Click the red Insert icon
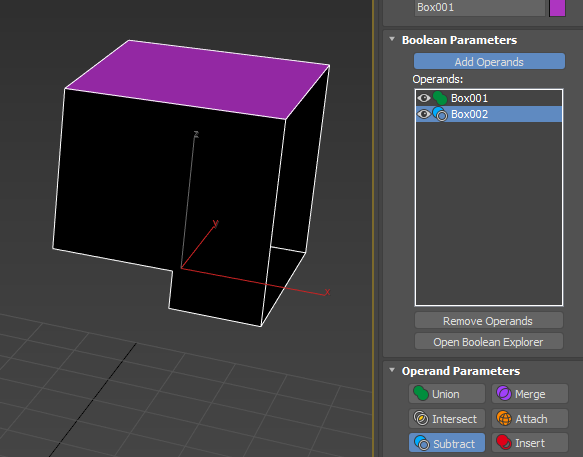 click(504, 442)
